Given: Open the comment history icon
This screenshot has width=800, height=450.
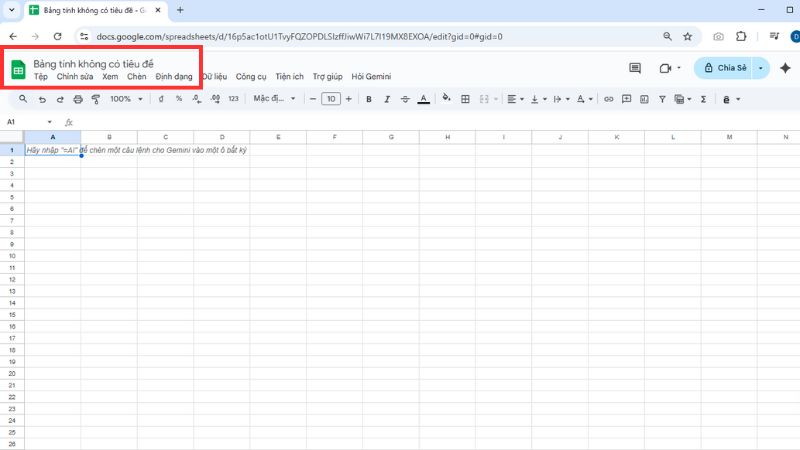Looking at the screenshot, I should 634,68.
